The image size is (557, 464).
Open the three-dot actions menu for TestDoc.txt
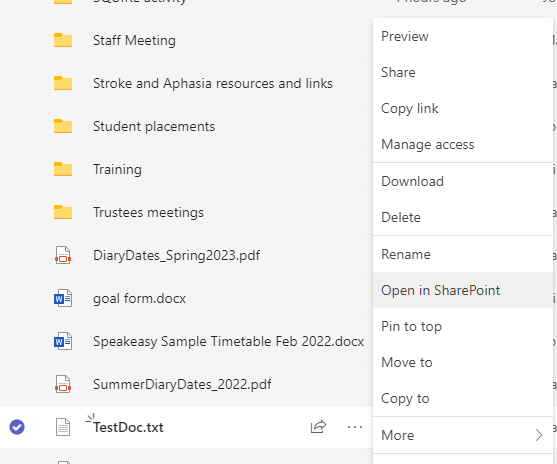click(355, 427)
